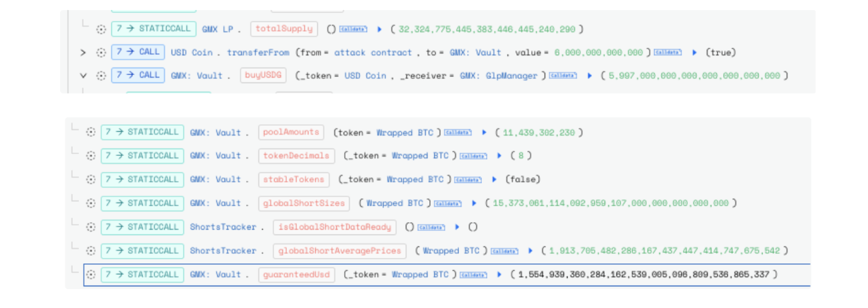The height and width of the screenshot is (308, 868).
Task: Click the tokenDecimals function tag
Action: pyautogui.click(x=296, y=156)
